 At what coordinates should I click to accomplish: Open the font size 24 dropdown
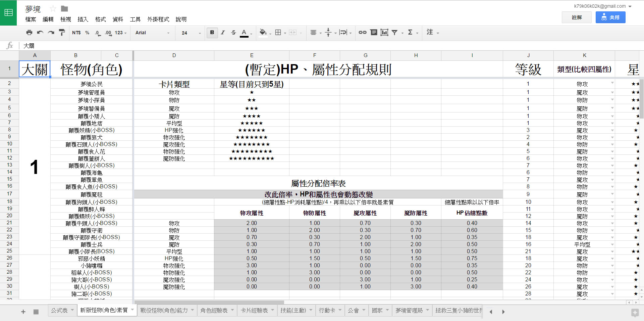click(191, 33)
